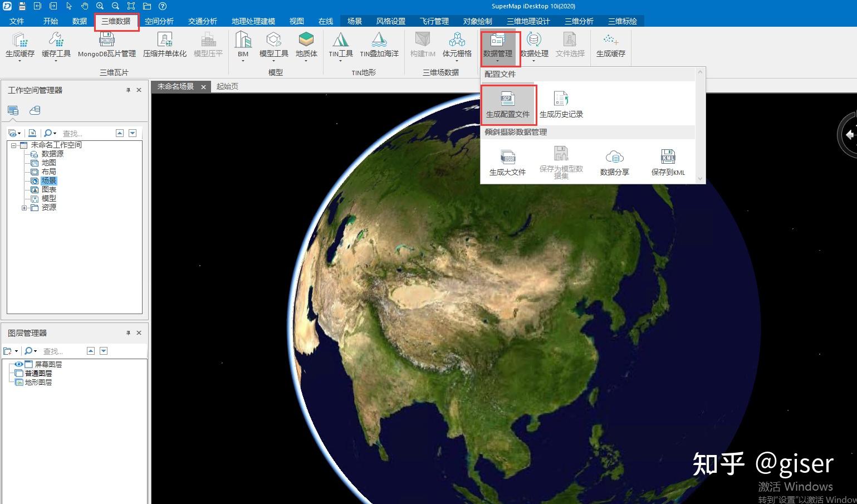Viewport: 857px width, 504px height.
Task: Switch to the datasource view icon in 工作空间管理器
Action: (35, 110)
